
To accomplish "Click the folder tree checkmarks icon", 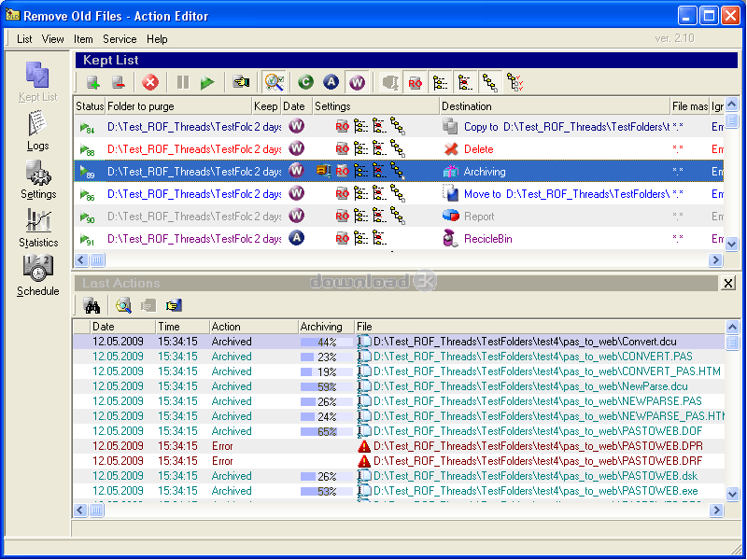I will pos(515,82).
